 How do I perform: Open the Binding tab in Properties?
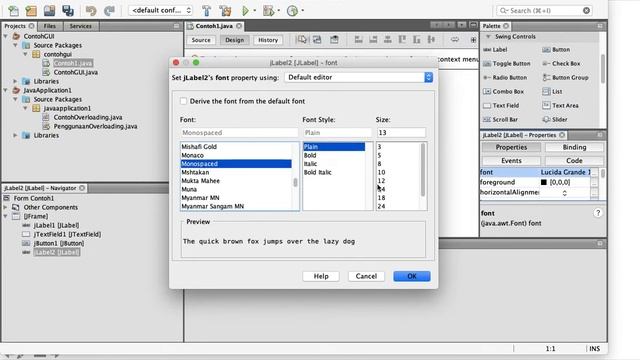(x=574, y=147)
